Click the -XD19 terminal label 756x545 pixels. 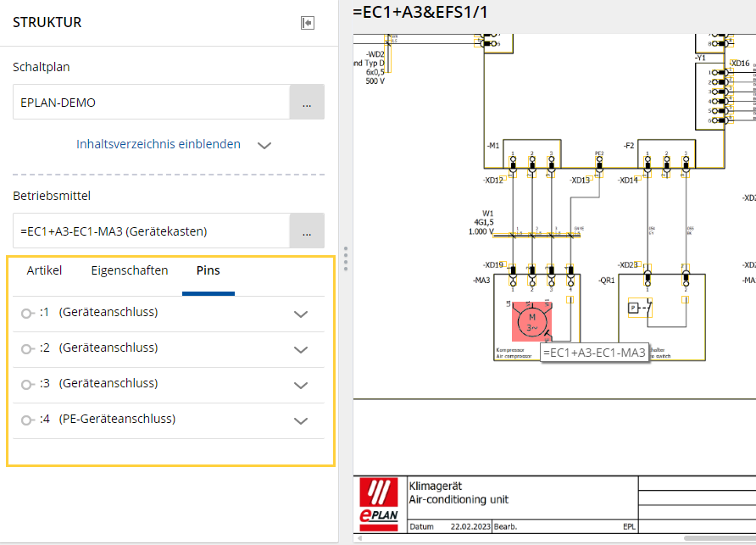493,264
